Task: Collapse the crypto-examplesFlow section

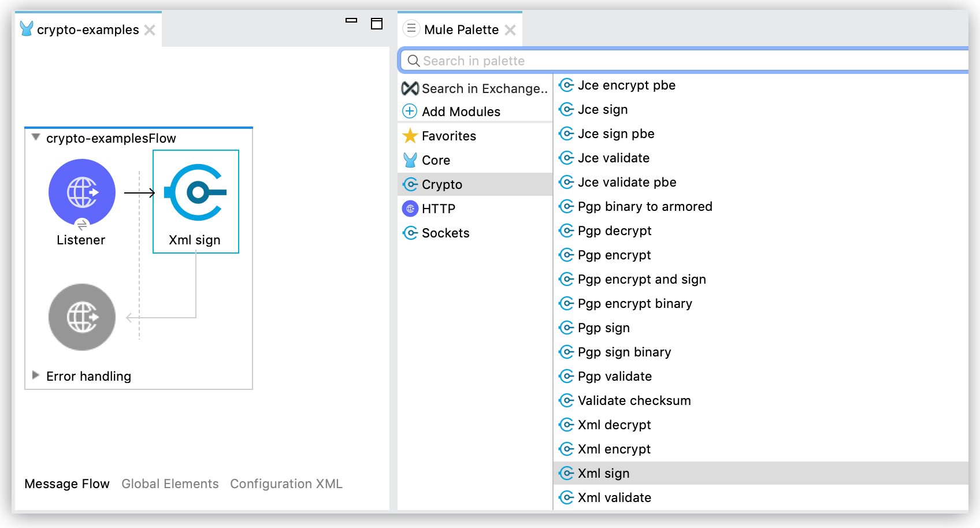Action: 35,137
